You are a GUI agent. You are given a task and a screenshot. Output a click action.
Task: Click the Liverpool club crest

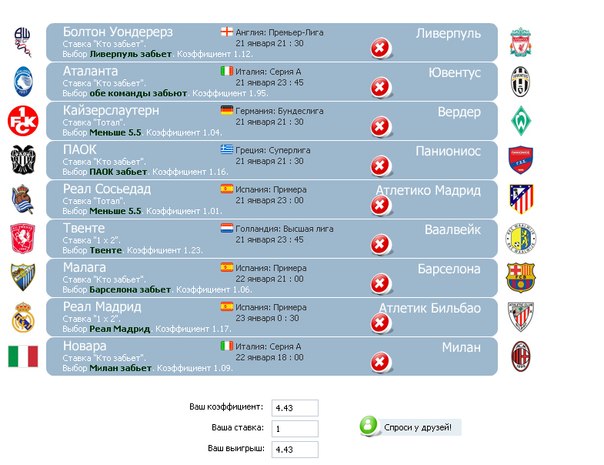pyautogui.click(x=520, y=42)
